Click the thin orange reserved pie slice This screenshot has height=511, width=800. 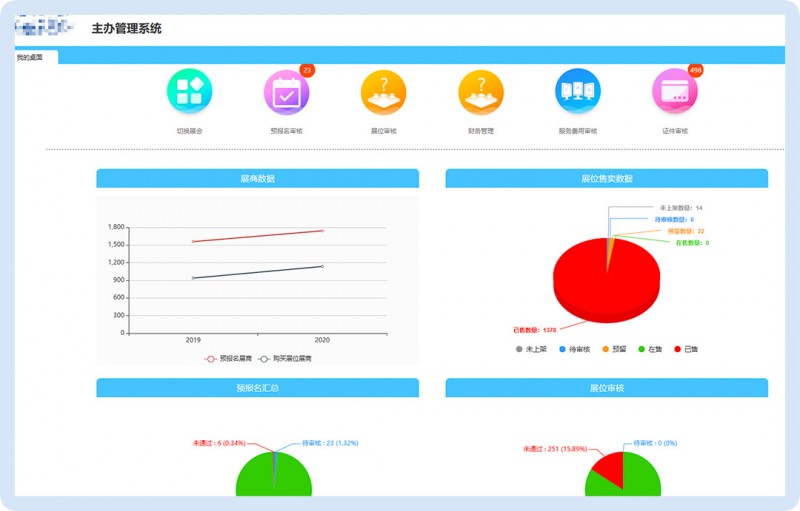pyautogui.click(x=610, y=250)
